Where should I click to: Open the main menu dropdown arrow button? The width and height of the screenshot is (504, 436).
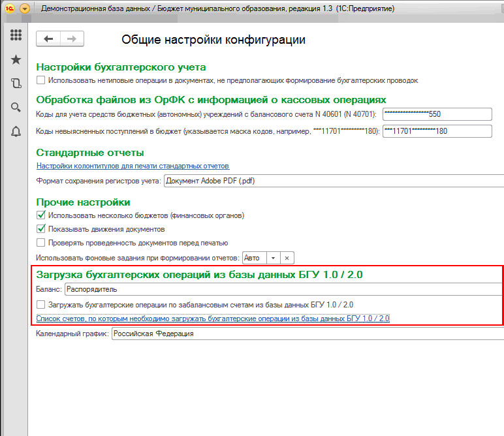25,8
